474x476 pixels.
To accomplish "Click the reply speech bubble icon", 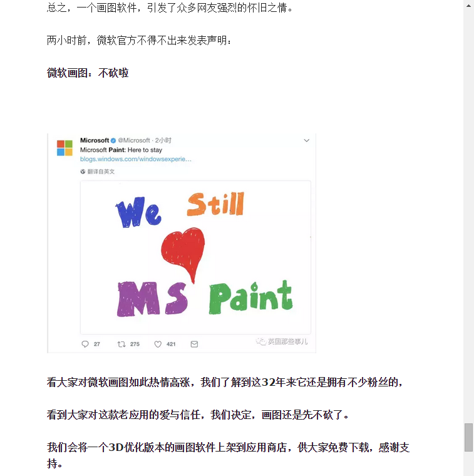I will pyautogui.click(x=85, y=344).
